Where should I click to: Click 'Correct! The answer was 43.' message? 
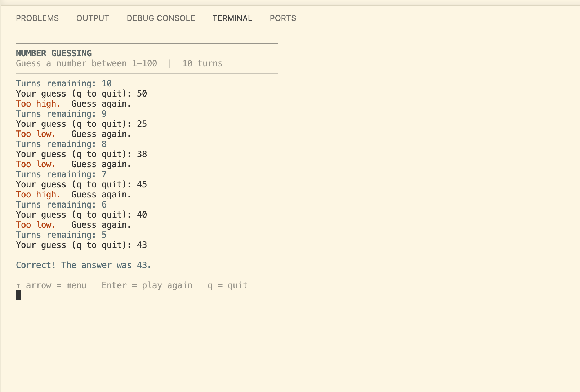84,265
